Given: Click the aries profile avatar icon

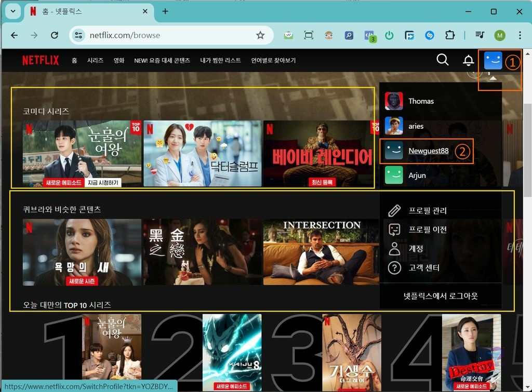Looking at the screenshot, I should click(x=394, y=126).
